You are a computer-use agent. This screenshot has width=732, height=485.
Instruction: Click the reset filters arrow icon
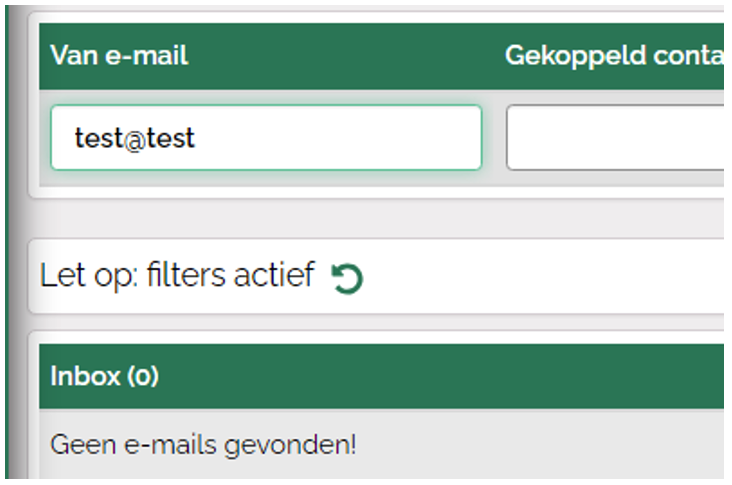(x=346, y=278)
